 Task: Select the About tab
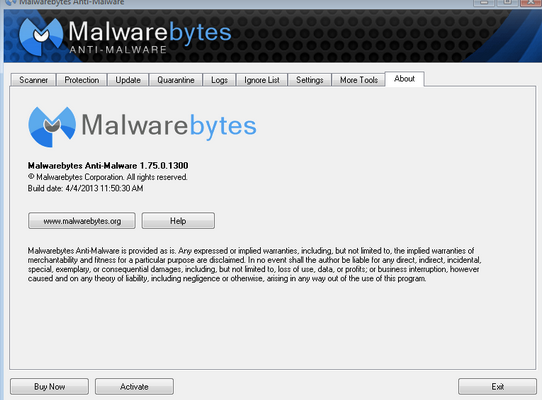tap(404, 79)
